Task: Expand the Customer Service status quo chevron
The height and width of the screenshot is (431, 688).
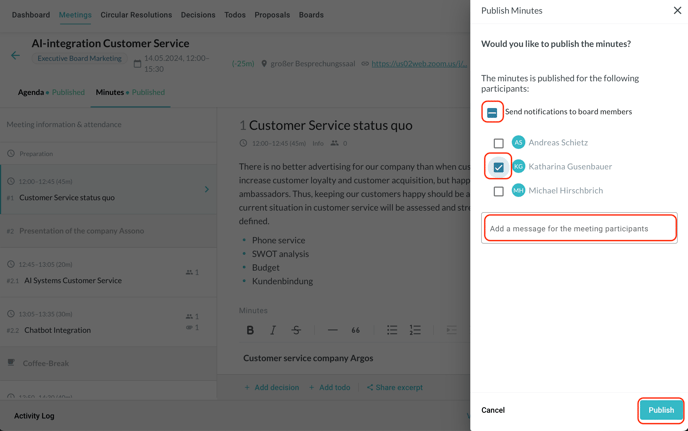Action: click(x=207, y=189)
